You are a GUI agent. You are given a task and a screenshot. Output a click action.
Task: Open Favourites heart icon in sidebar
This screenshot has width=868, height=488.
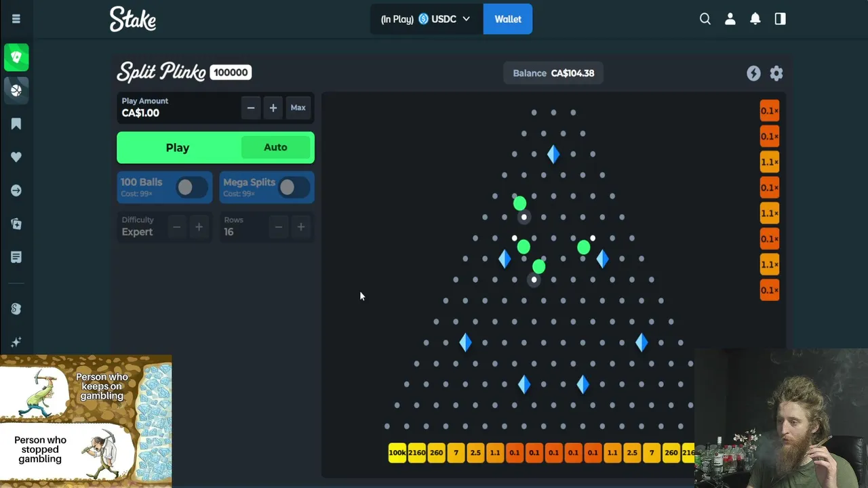[x=16, y=157]
